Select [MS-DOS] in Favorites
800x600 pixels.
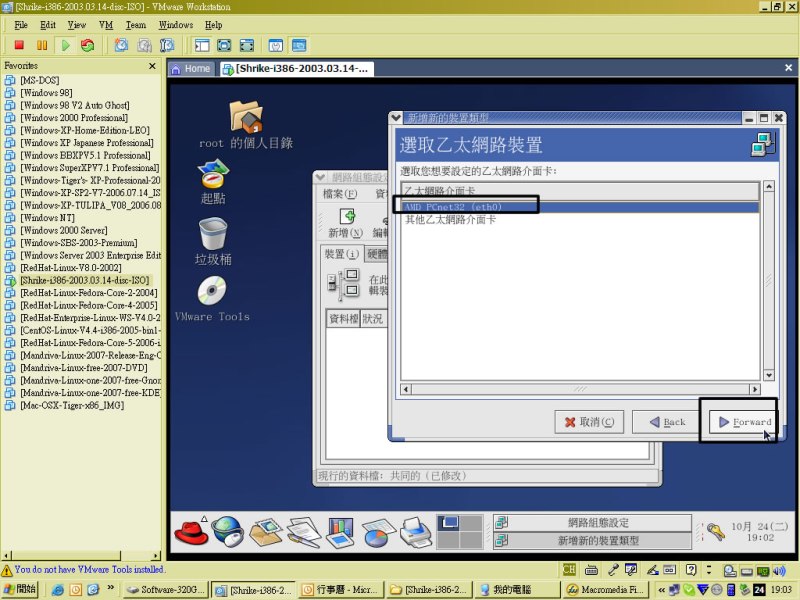click(x=39, y=80)
